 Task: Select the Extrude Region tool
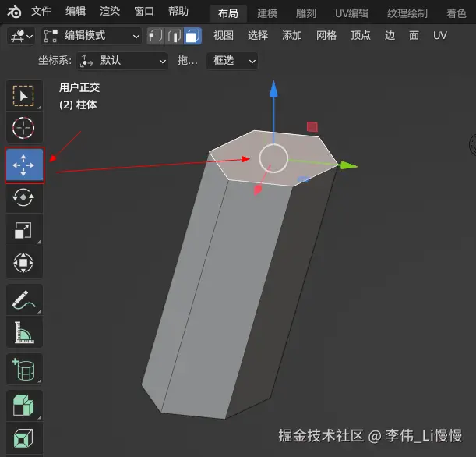pos(24,406)
